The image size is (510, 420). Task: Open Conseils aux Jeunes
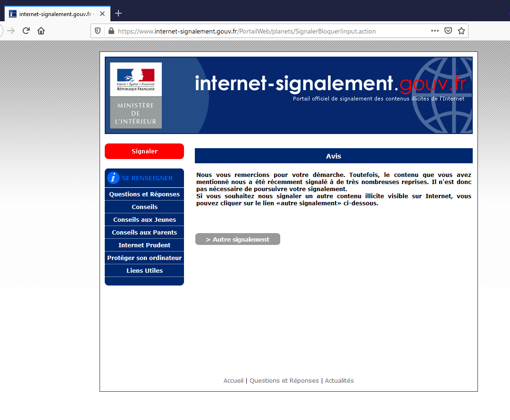pos(144,219)
